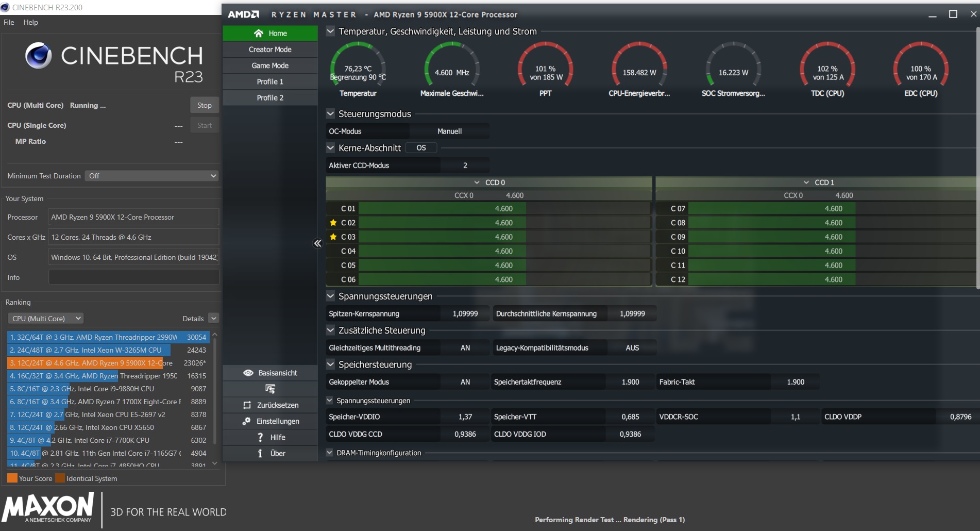Select Intel Xeon W-3265M ranking row
Viewport: 980px width, 531px height.
[x=108, y=350]
